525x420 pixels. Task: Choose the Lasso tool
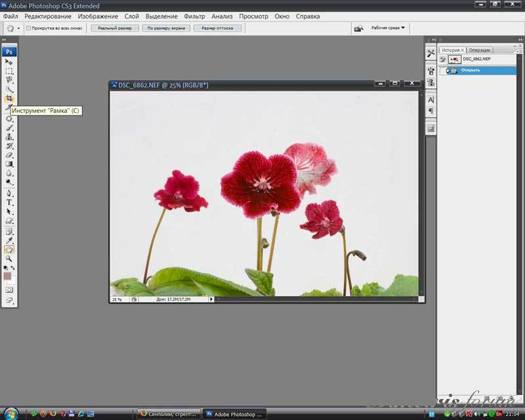[x=9, y=80]
